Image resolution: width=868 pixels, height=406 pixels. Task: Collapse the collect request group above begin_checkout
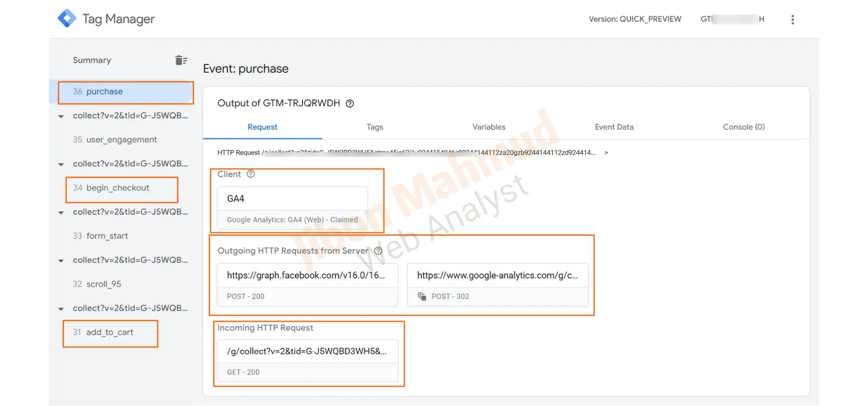[x=61, y=164]
